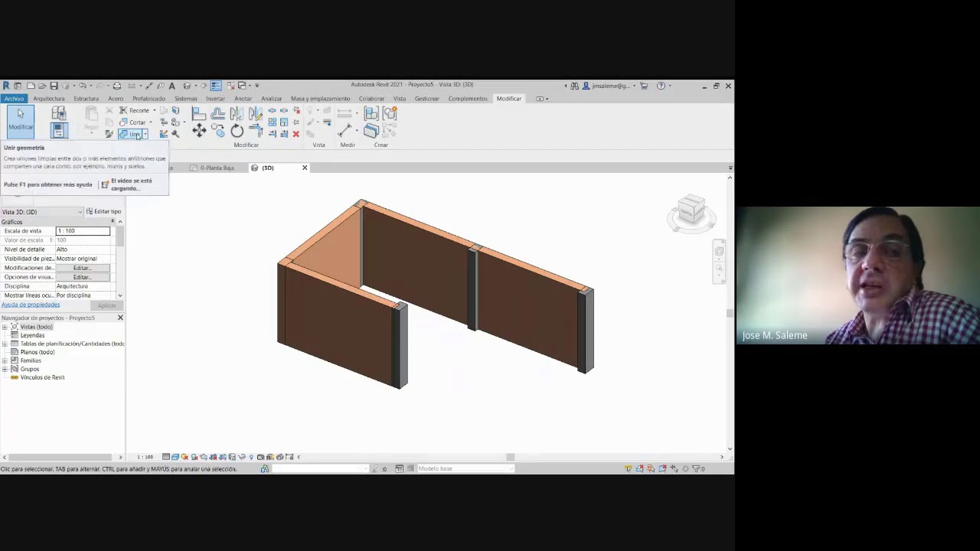The height and width of the screenshot is (551, 980).
Task: Open the Arquitectura ribbon tab
Action: click(48, 99)
